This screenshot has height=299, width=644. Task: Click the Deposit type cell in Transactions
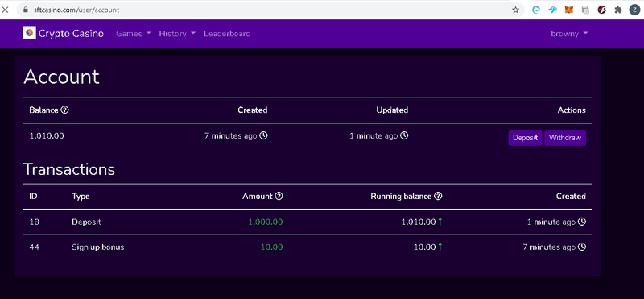(x=86, y=222)
